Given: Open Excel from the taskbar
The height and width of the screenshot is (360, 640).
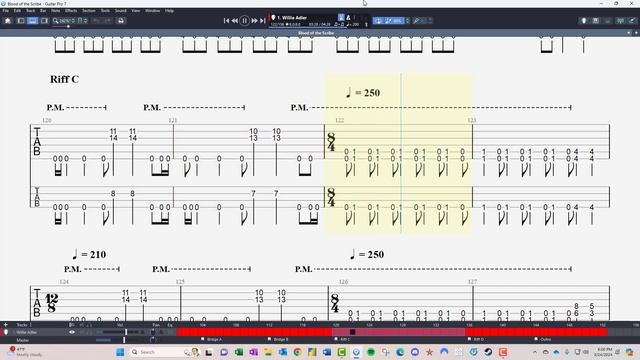Looking at the screenshot, I should pyautogui.click(x=239, y=352).
